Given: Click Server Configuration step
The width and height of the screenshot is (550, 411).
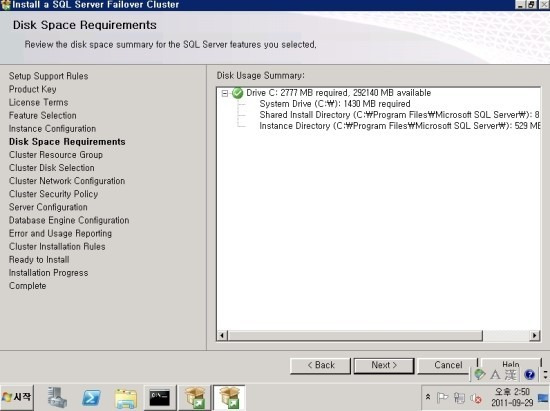Looking at the screenshot, I should pos(48,207).
